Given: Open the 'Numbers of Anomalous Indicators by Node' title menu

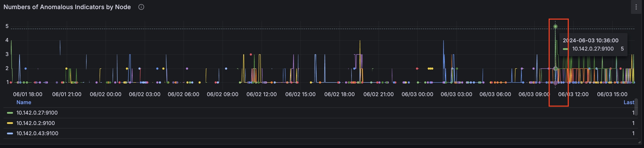Looking at the screenshot, I should [x=67, y=7].
